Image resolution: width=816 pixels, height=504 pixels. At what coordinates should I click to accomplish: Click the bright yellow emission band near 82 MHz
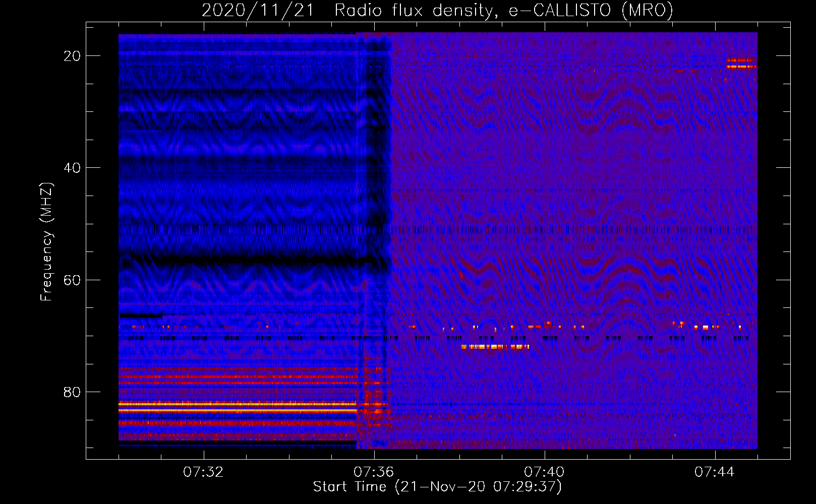coord(238,404)
